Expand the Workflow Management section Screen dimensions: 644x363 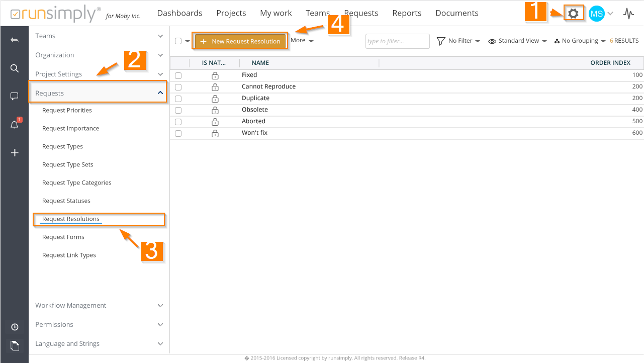[99, 306]
